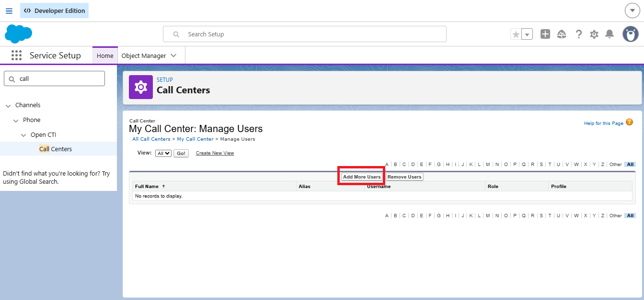Image resolution: width=644 pixels, height=300 pixels.
Task: Follow the My Call Center breadcrumb link
Action: [195, 139]
